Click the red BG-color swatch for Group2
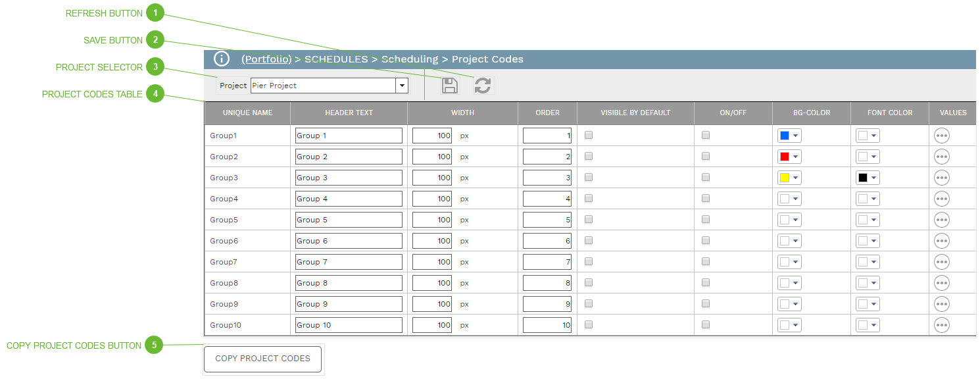This screenshot has height=379, width=980. tap(784, 157)
